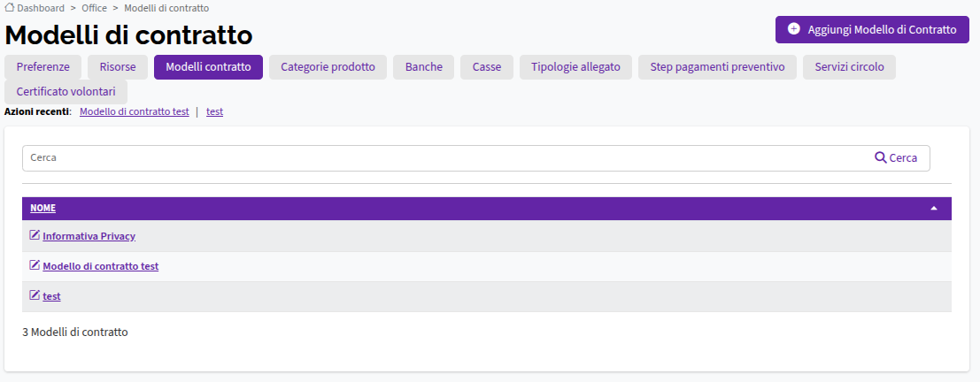Click the edit icon beside the test row
This screenshot has height=382, width=980.
click(35, 295)
